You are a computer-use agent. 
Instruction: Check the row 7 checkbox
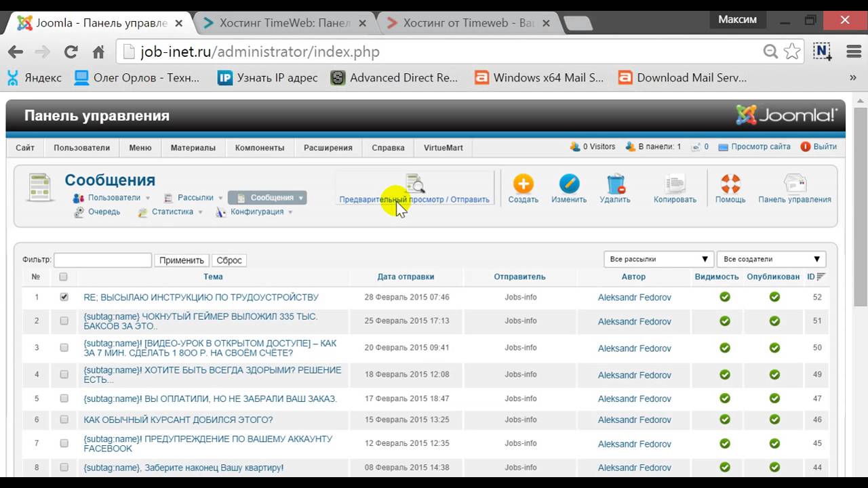pos(64,443)
